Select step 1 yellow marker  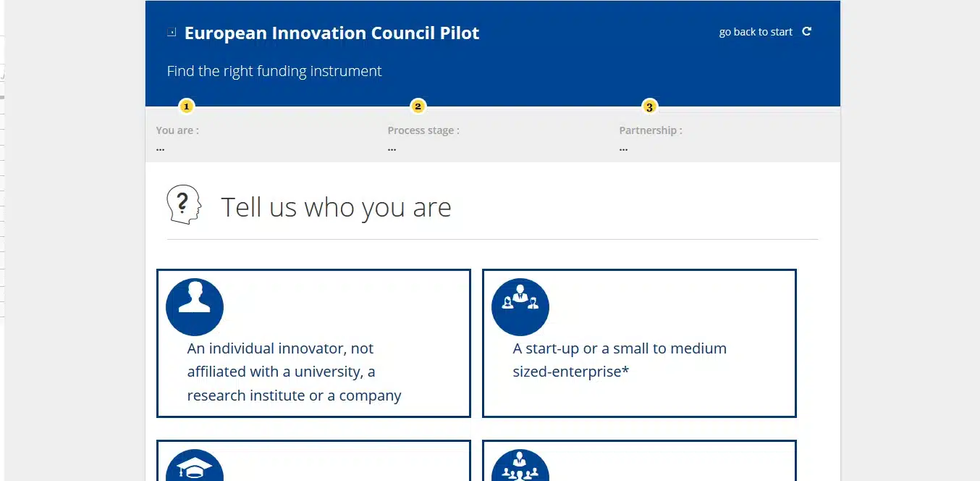(x=186, y=107)
